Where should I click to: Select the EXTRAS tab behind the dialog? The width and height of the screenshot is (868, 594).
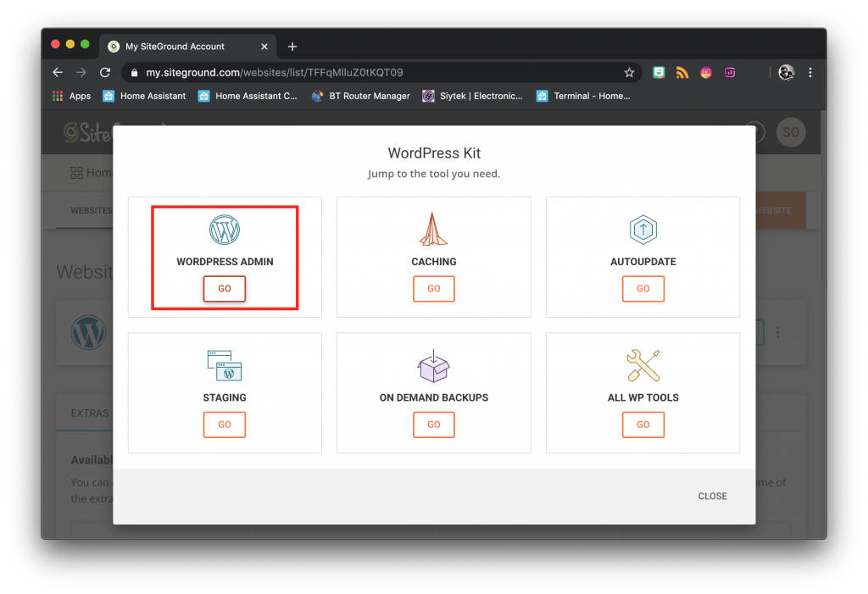(90, 413)
